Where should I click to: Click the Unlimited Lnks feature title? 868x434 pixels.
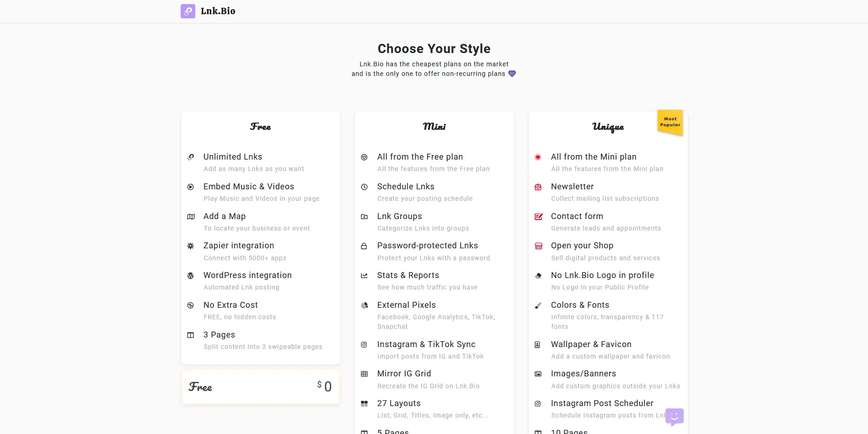(233, 157)
